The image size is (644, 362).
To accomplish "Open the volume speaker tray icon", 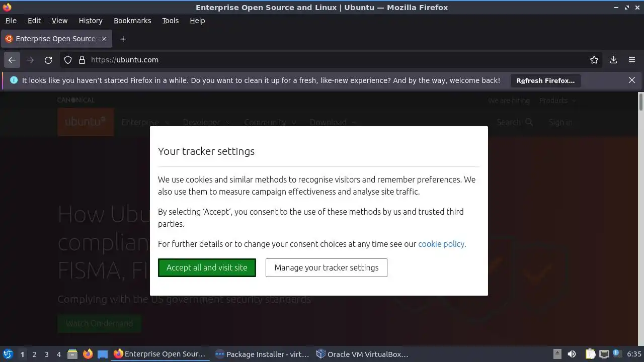I will pos(572,354).
